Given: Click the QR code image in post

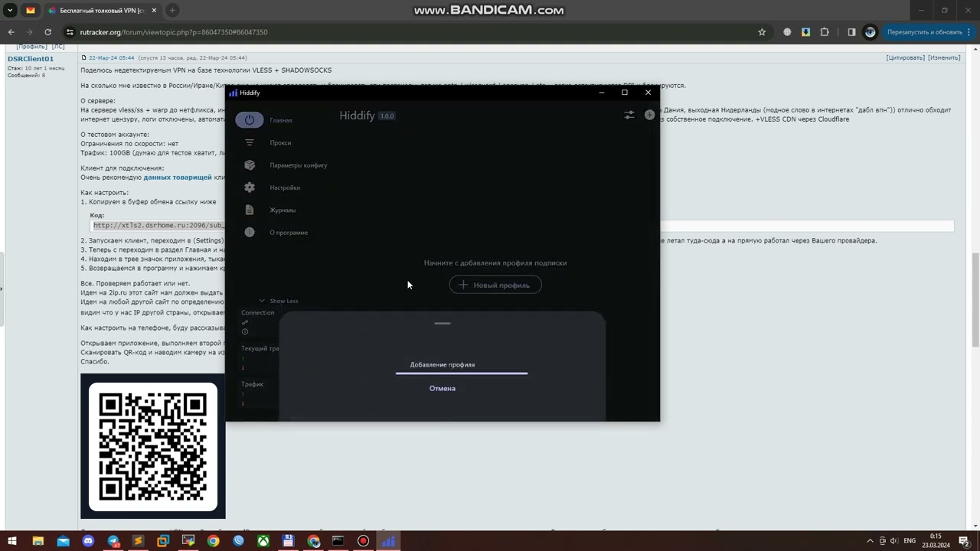Looking at the screenshot, I should [x=153, y=447].
